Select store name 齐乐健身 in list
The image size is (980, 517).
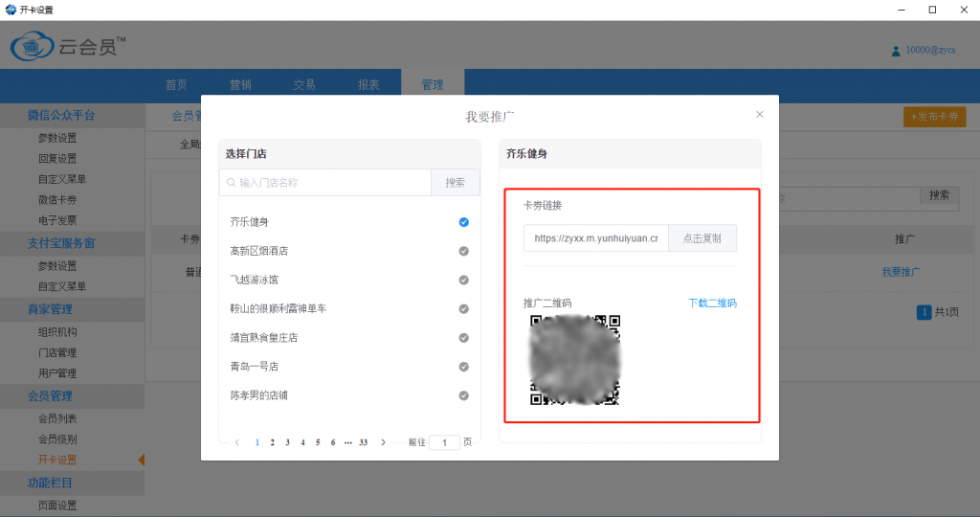click(x=250, y=222)
